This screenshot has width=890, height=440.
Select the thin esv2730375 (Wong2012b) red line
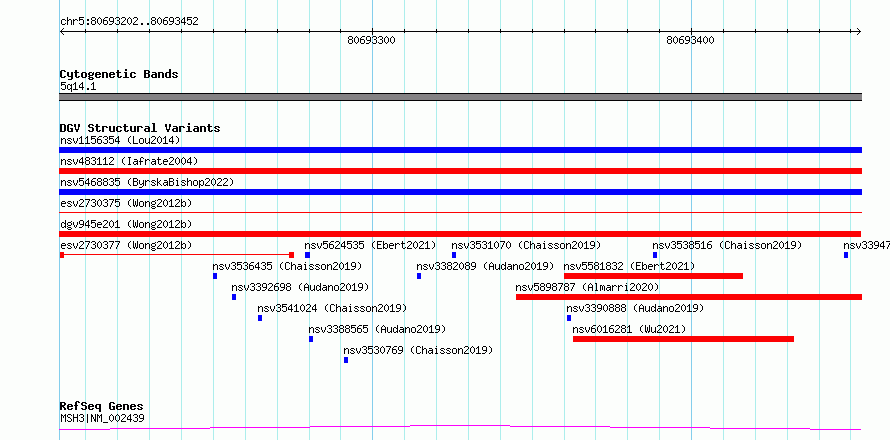[460, 212]
